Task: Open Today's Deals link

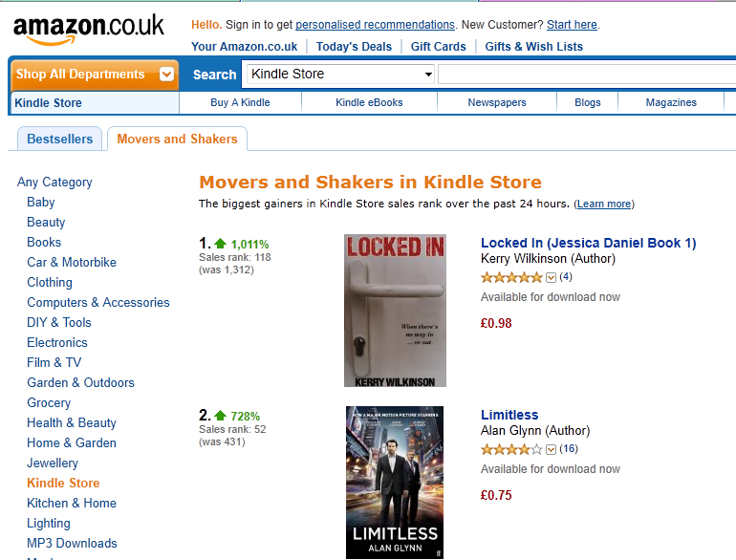Action: [354, 46]
